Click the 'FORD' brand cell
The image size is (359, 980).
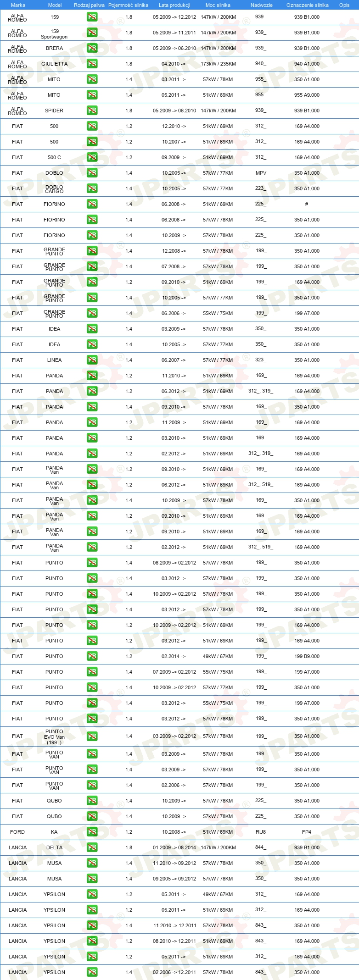click(x=17, y=832)
